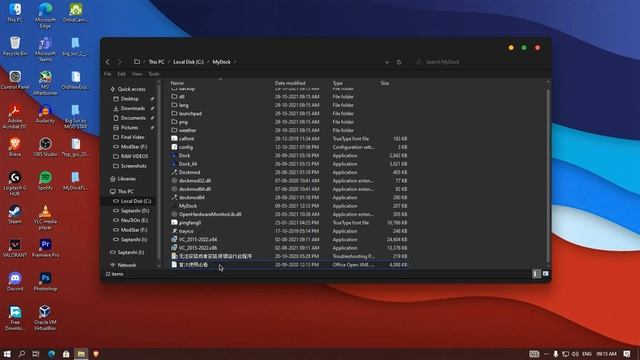The width and height of the screenshot is (640, 360).
Task: Select the Dock_64 application file
Action: coord(290,164)
